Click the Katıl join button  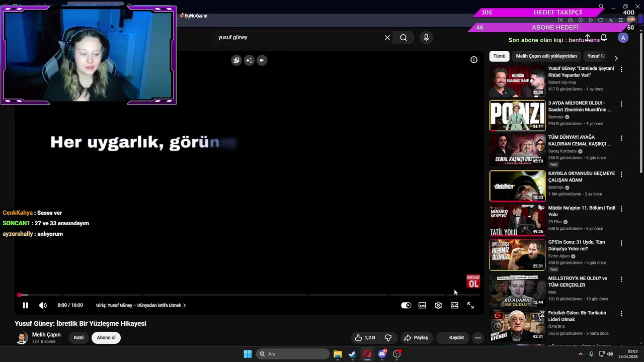(x=79, y=338)
